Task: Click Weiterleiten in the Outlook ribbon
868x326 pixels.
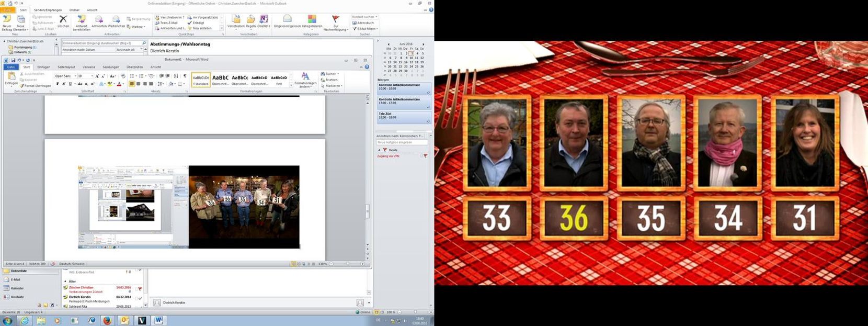Action: 116,21
